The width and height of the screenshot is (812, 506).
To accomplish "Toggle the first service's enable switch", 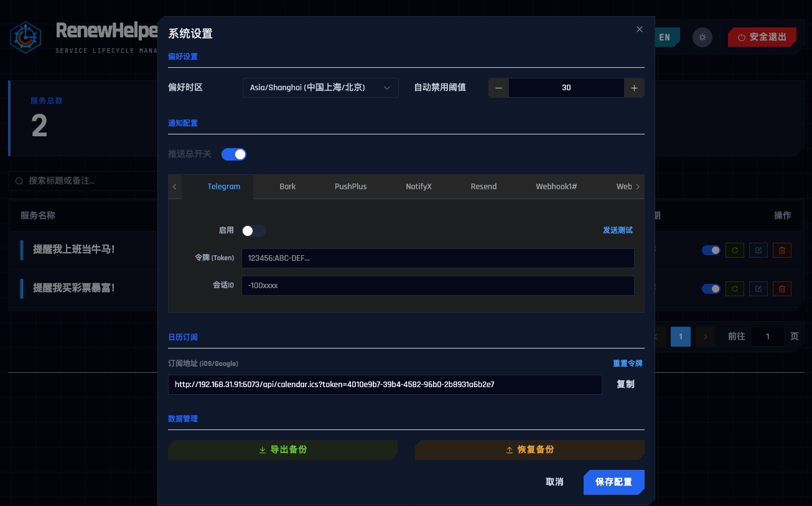I will pyautogui.click(x=711, y=250).
